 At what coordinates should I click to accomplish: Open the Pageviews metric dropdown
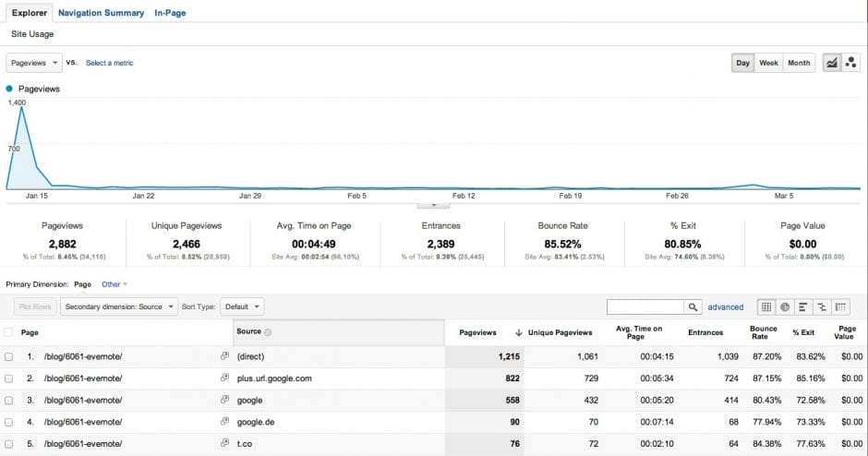[34, 63]
